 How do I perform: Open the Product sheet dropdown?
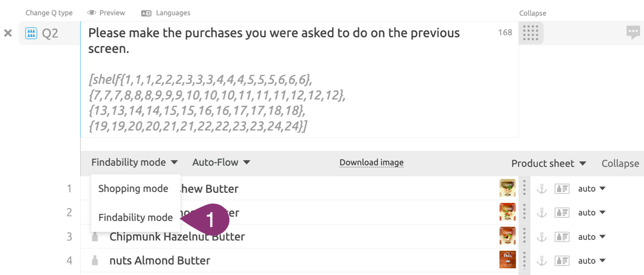pos(548,163)
